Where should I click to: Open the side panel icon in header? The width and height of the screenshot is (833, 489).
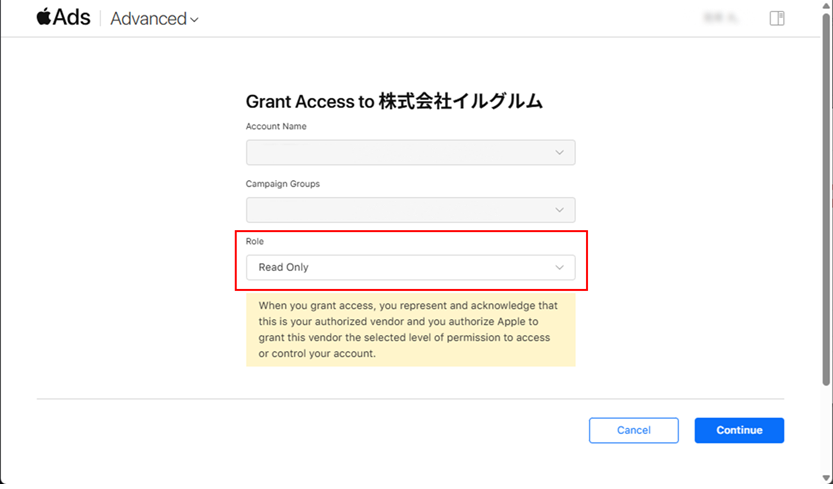[777, 18]
